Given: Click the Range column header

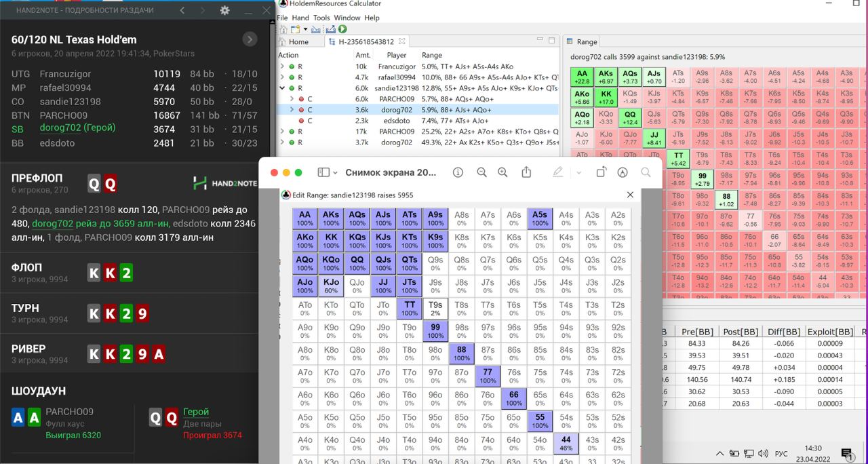Looking at the screenshot, I should point(432,56).
